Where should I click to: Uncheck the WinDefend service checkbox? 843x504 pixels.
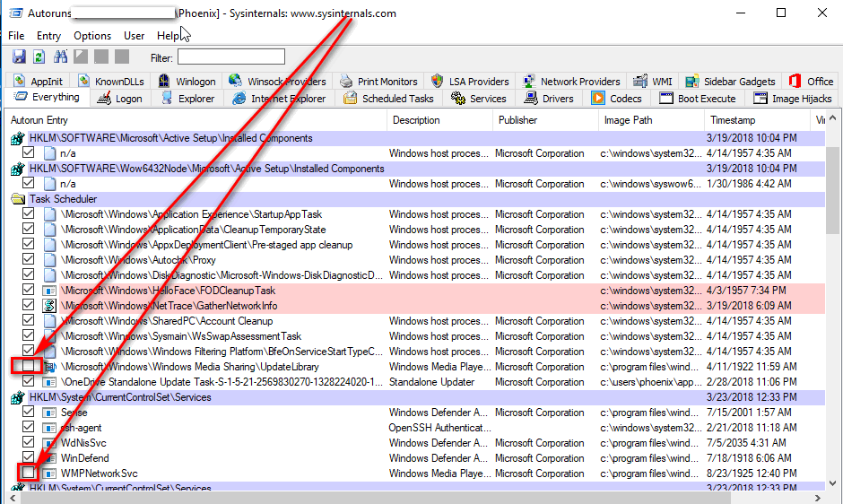point(29,458)
